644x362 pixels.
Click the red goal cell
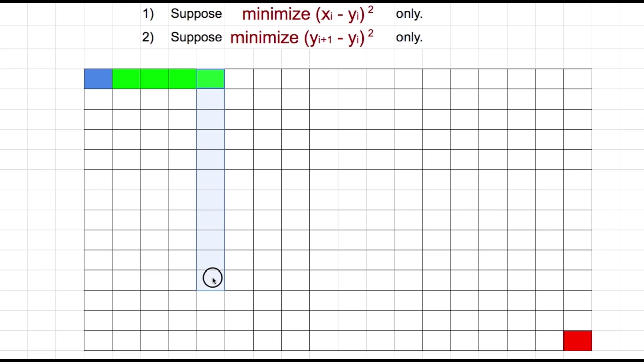pos(578,341)
